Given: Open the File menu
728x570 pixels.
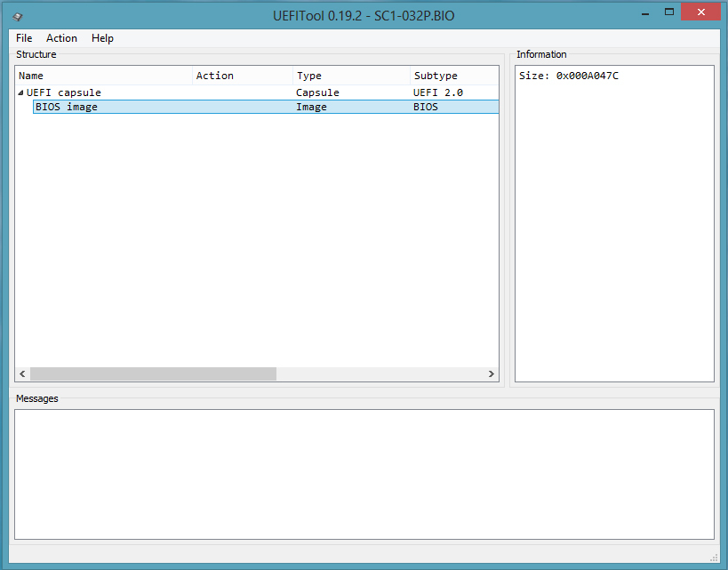Looking at the screenshot, I should pyautogui.click(x=24, y=38).
